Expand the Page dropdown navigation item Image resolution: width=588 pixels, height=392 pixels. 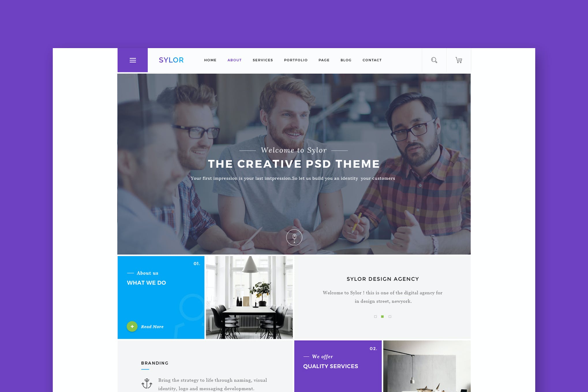pos(324,60)
